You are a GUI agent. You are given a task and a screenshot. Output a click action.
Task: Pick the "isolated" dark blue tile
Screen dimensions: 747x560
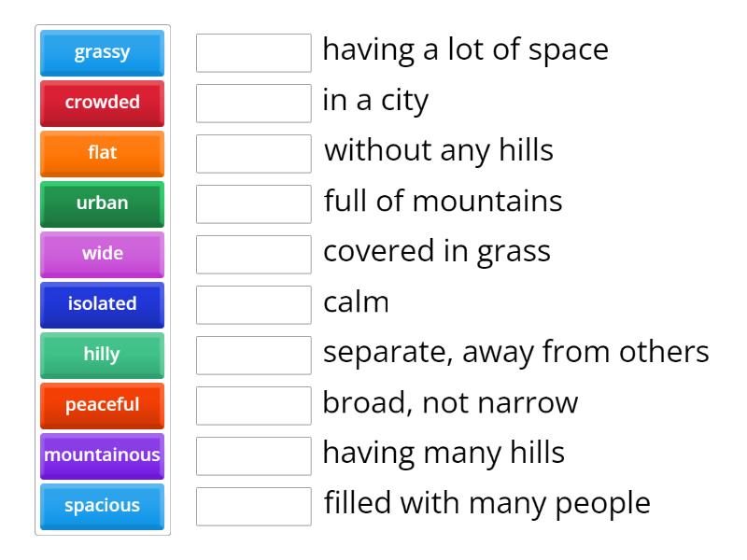102,305
